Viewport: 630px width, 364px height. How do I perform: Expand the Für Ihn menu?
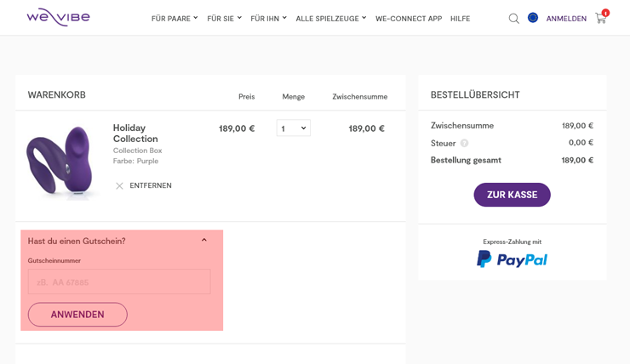(268, 19)
